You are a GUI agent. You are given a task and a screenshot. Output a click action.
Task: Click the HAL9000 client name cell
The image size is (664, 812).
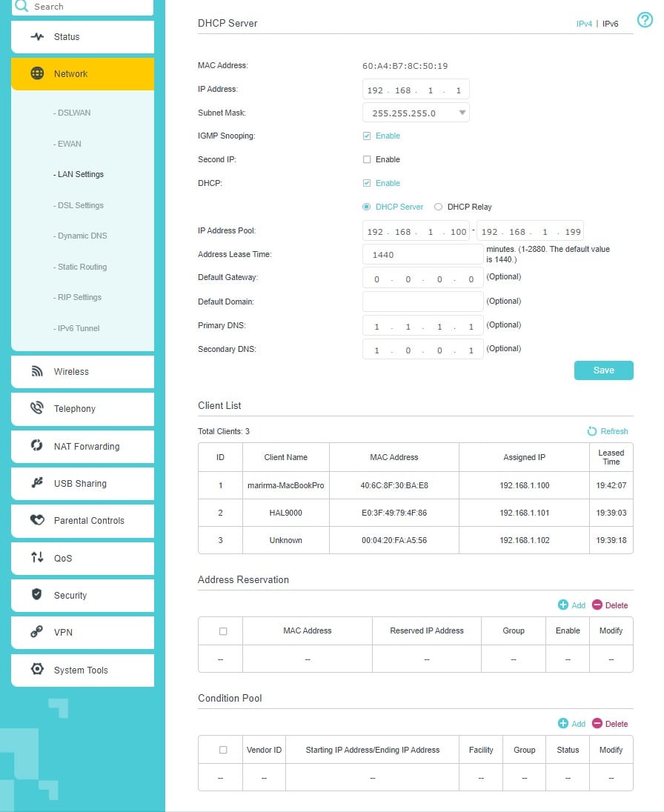pos(286,513)
